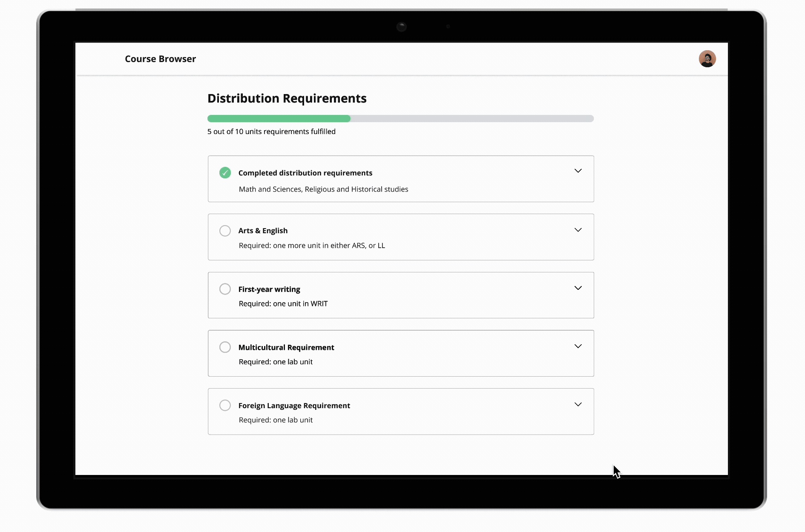Select the Arts & English radio button
805x532 pixels.
(x=225, y=230)
